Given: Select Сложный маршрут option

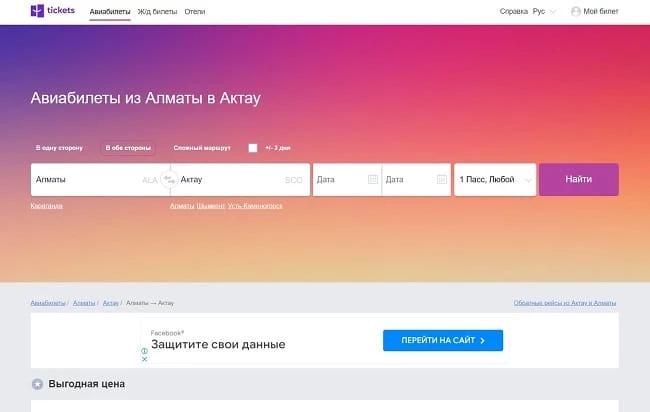Looking at the screenshot, I should coord(202,148).
